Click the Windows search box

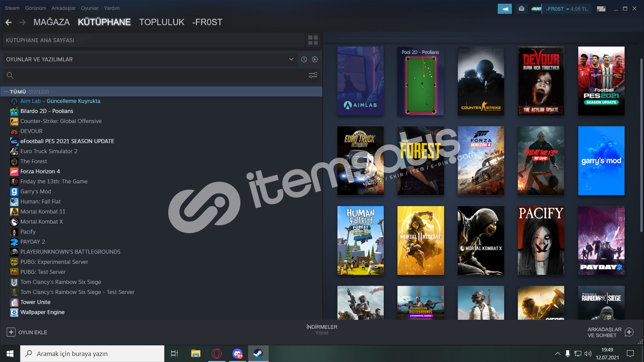tap(92, 354)
